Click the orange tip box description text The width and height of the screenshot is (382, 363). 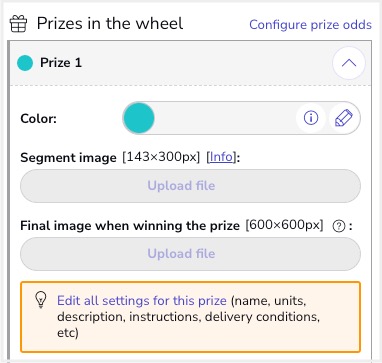[x=188, y=317]
